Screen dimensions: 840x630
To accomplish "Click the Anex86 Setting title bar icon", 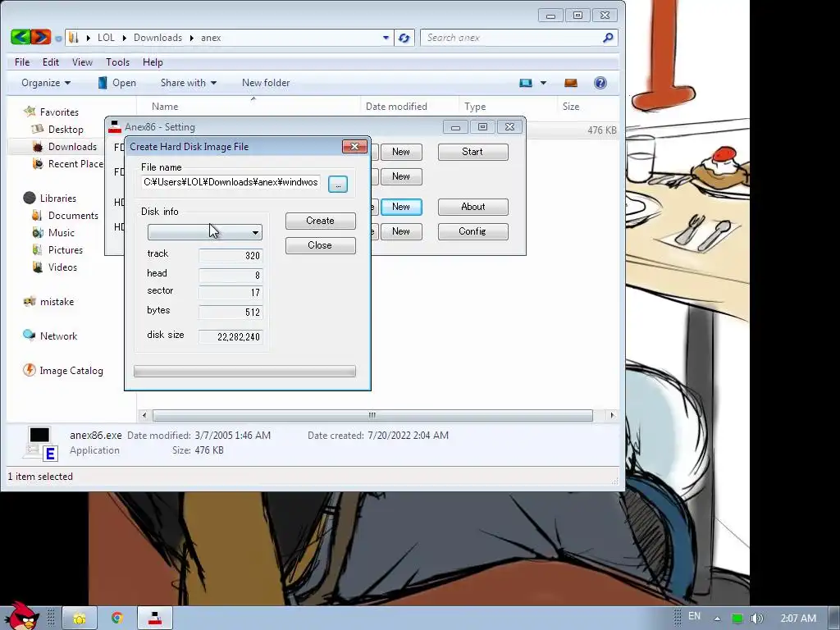I will coord(115,127).
